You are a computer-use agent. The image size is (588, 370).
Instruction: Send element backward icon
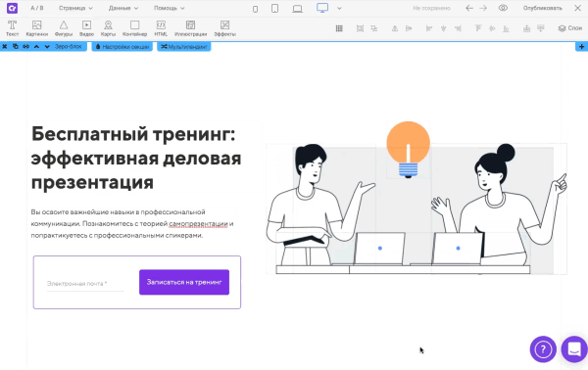point(540,28)
